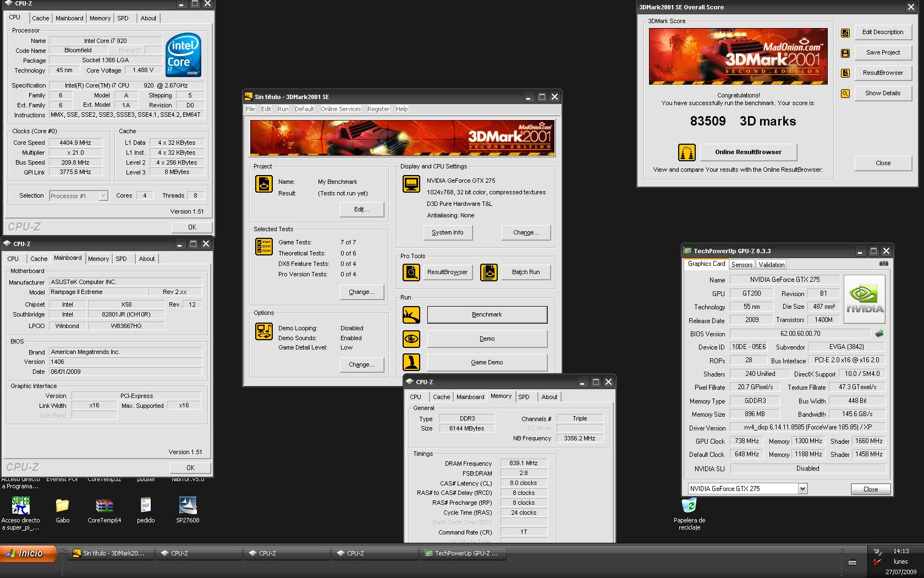Switch to SPD tab in memory CPU-Z window
Screen dimensions: 924x578
(524, 397)
